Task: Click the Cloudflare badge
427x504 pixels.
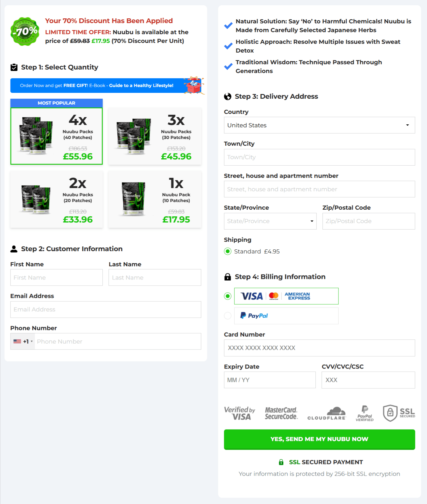Action: click(326, 413)
